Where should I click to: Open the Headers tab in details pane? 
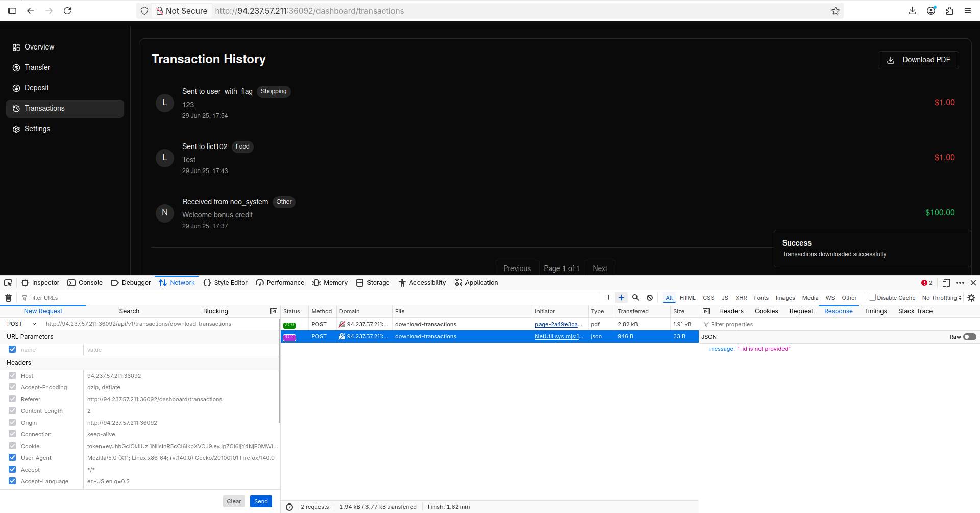click(x=731, y=311)
